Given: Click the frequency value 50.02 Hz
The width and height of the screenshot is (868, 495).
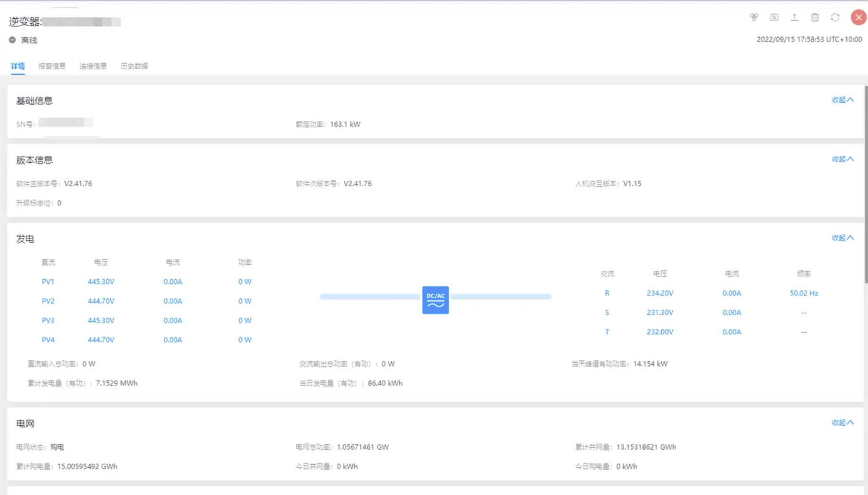Looking at the screenshot, I should point(804,293).
